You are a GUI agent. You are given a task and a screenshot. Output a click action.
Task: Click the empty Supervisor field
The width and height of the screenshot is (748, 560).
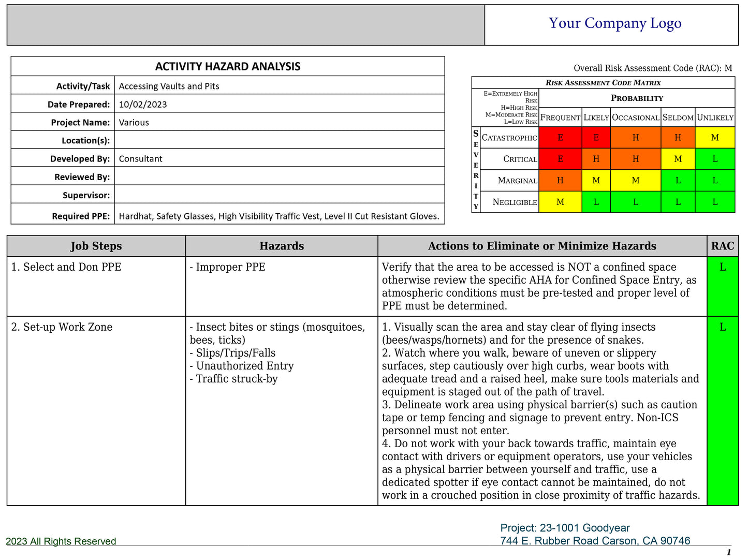pyautogui.click(x=279, y=195)
